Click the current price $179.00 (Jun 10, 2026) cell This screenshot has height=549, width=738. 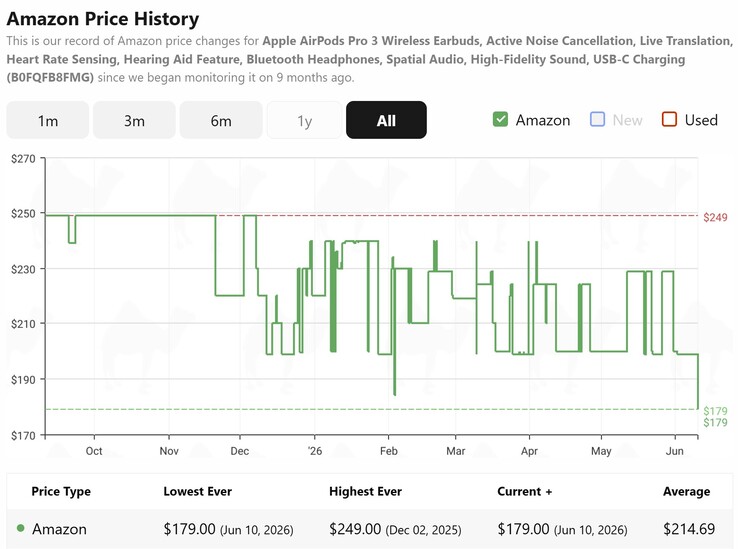pos(562,529)
